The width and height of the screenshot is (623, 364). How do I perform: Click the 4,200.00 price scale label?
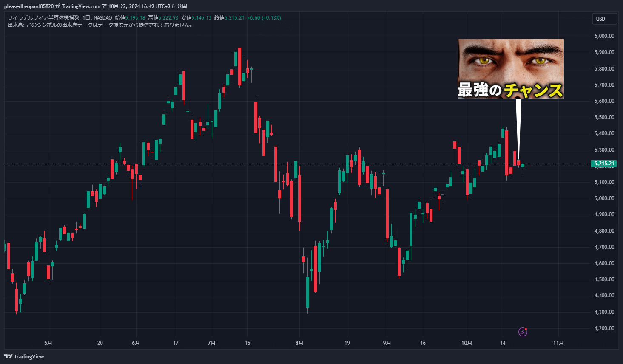(604, 328)
